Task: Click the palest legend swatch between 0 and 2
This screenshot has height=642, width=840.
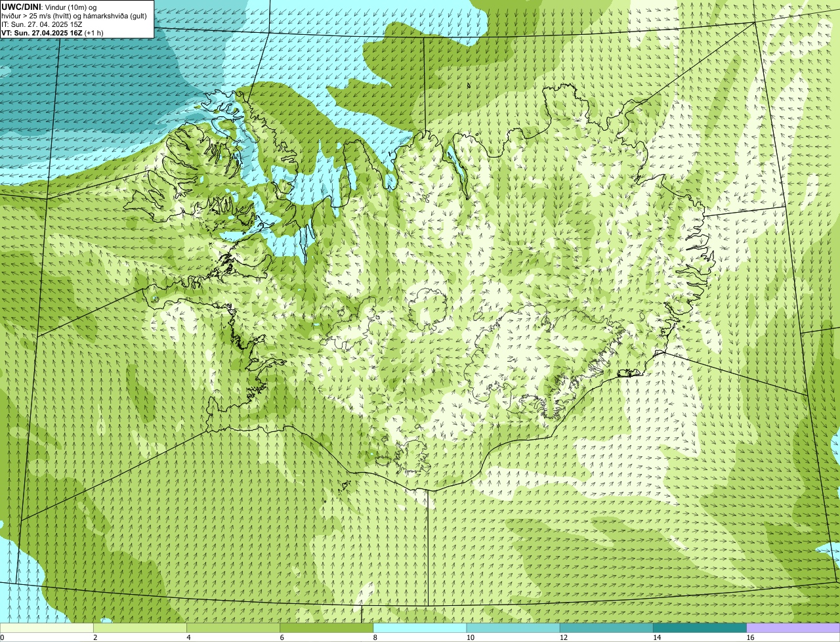Action: click(x=47, y=628)
